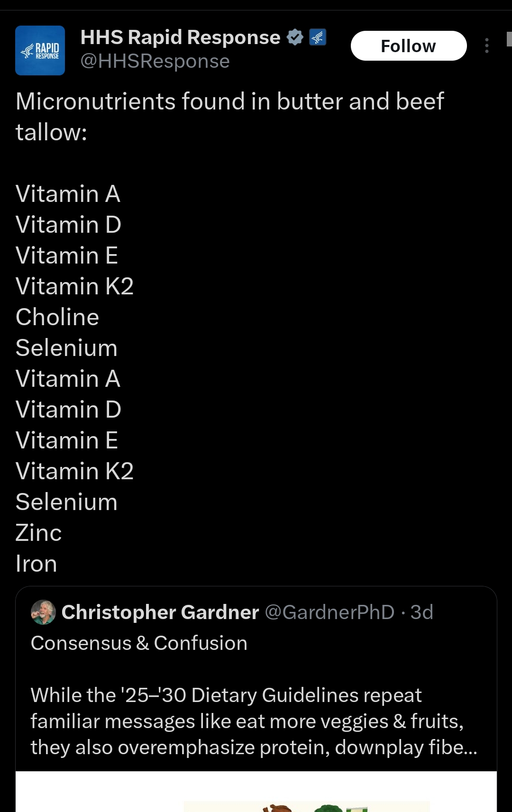512x812 pixels.
Task: Open the HHS Rapid Response profile avatar
Action: coord(40,51)
